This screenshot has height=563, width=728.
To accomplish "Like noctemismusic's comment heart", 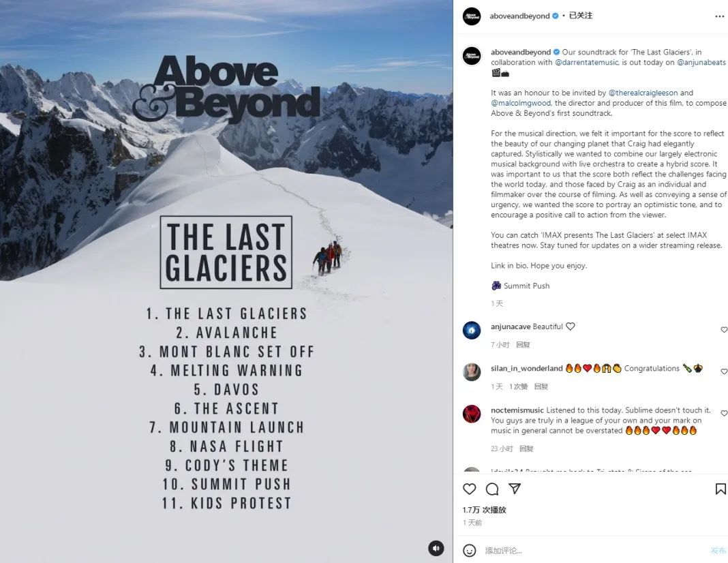I will (x=724, y=413).
